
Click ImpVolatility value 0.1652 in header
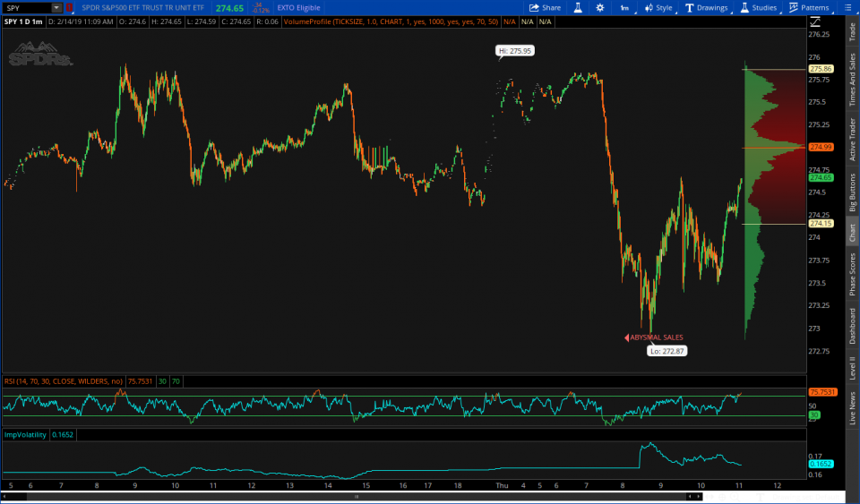pyautogui.click(x=63, y=434)
